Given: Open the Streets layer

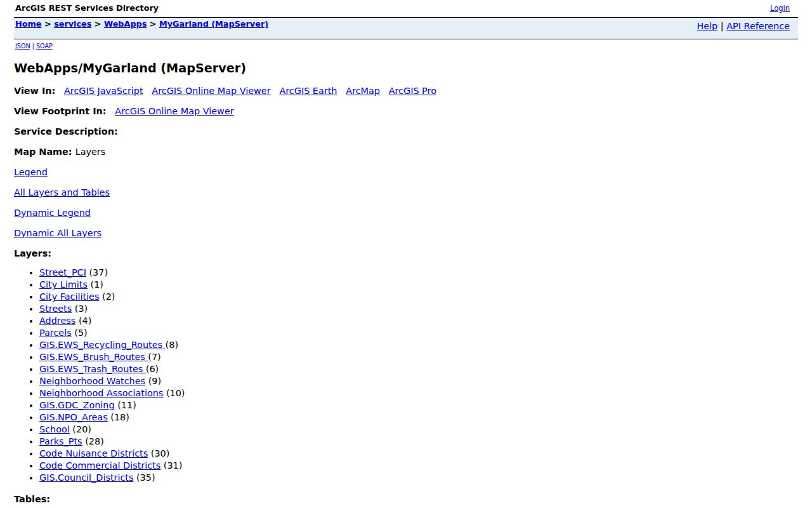Looking at the screenshot, I should pyautogui.click(x=56, y=309).
